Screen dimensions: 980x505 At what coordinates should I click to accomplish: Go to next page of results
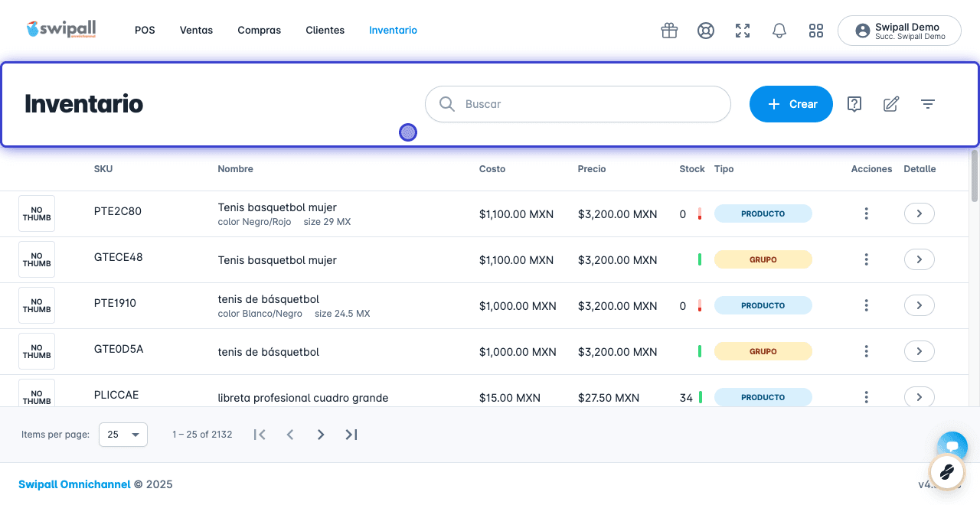[x=321, y=435]
